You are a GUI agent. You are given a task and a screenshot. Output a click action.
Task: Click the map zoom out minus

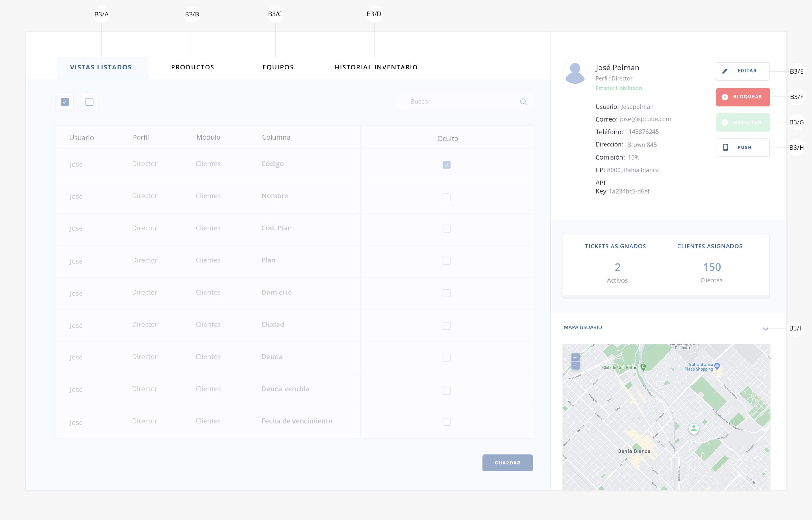tap(575, 365)
